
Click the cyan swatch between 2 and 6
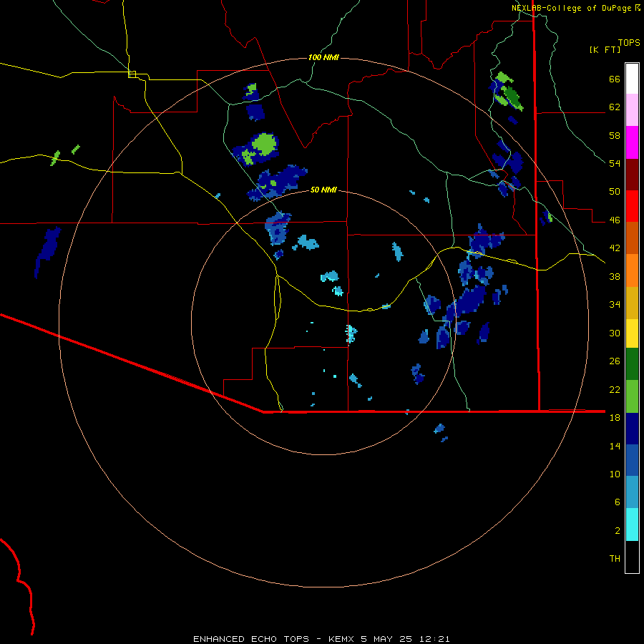pyautogui.click(x=632, y=524)
